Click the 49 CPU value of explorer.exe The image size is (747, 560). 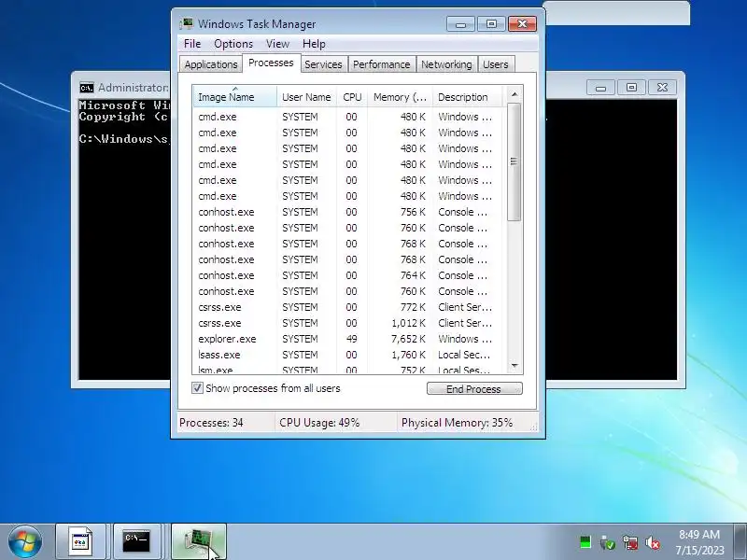[x=352, y=339]
